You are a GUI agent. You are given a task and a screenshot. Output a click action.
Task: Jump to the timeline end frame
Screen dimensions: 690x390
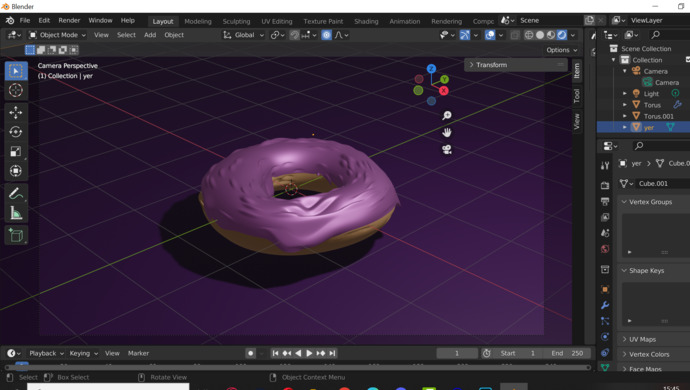point(332,353)
